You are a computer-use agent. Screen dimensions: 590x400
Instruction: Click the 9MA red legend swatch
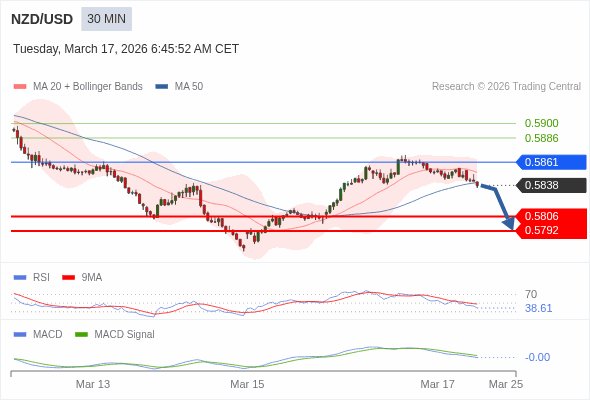coord(68,278)
